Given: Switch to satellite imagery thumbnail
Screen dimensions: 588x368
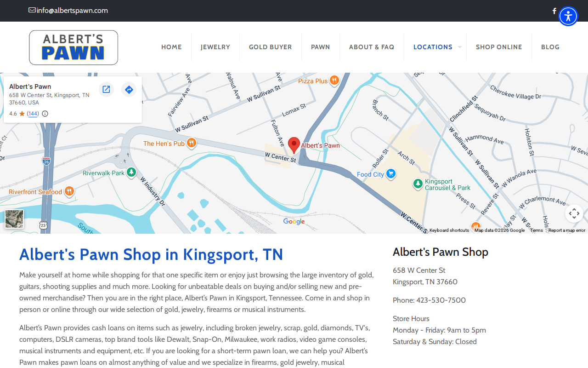Looking at the screenshot, I should pos(14,219).
